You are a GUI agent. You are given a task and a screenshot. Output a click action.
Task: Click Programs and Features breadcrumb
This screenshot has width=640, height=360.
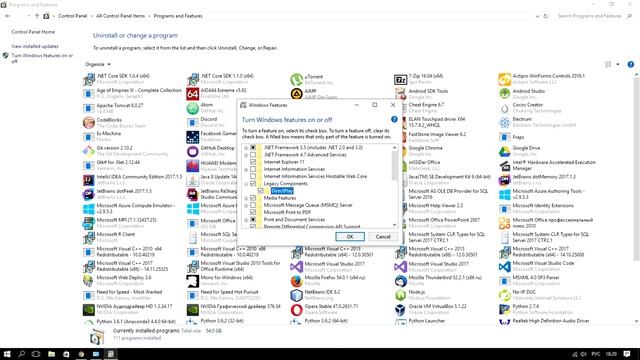point(178,16)
